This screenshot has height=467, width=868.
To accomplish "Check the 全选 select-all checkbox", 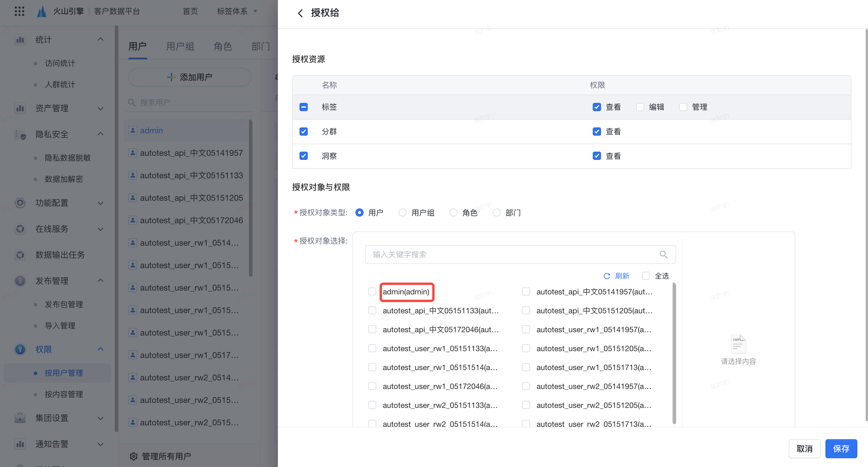I will pyautogui.click(x=646, y=276).
